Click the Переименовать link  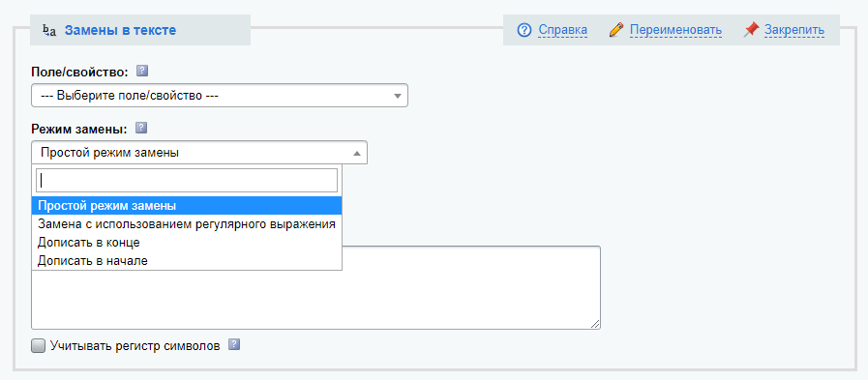[x=675, y=30]
